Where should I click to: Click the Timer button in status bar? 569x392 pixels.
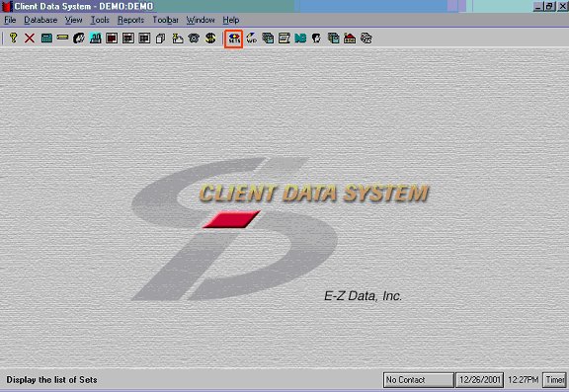coord(554,380)
